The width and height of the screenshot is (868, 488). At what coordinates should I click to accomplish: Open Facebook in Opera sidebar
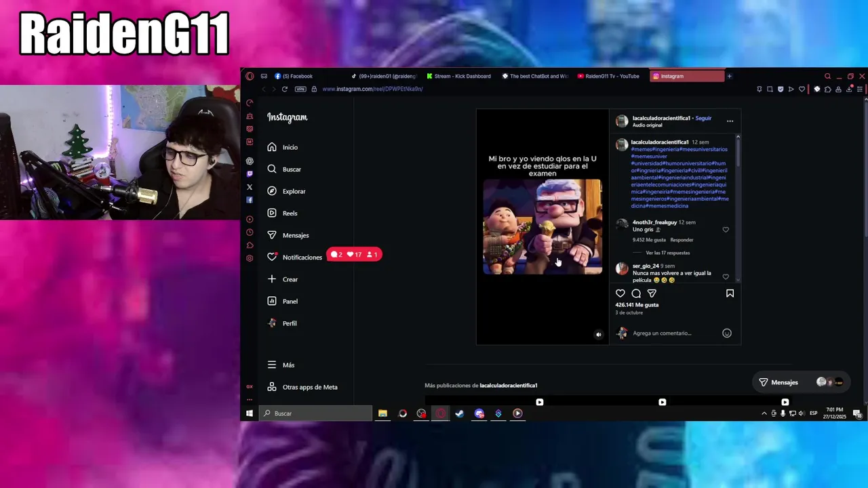[x=250, y=200]
